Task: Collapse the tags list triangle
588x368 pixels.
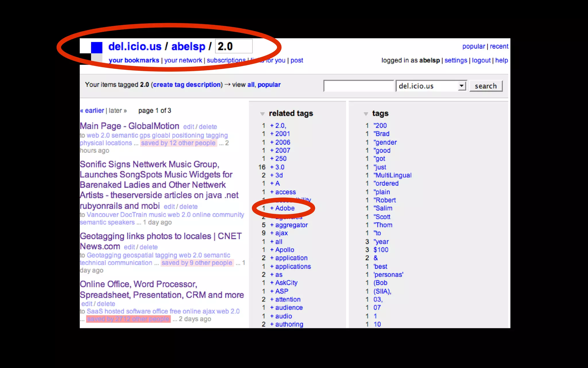Action: pos(365,114)
